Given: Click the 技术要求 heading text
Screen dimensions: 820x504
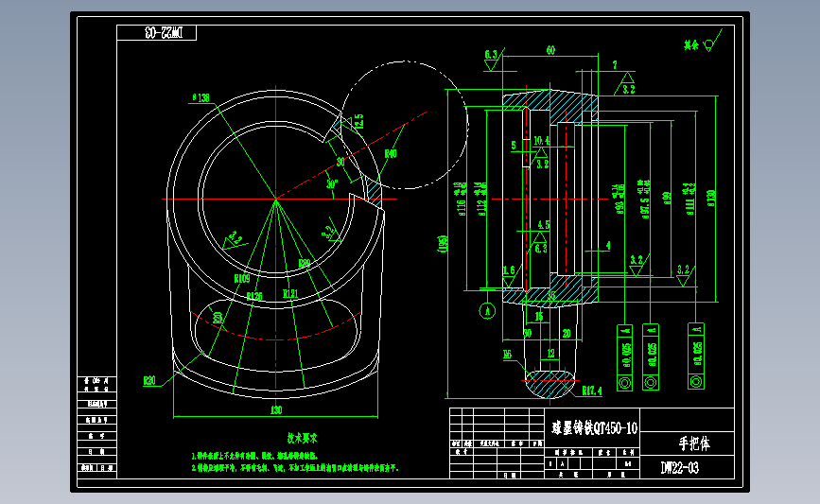Looking at the screenshot, I should 302,438.
